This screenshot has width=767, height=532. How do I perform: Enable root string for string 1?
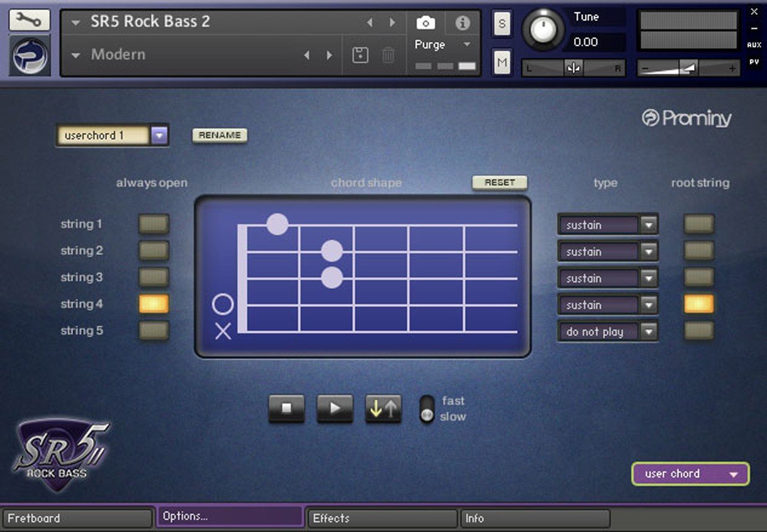pos(698,224)
